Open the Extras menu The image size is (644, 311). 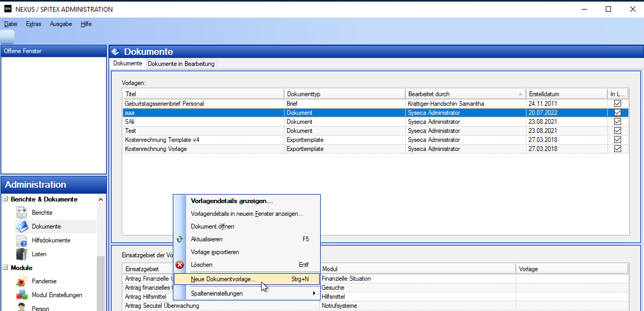[x=34, y=24]
